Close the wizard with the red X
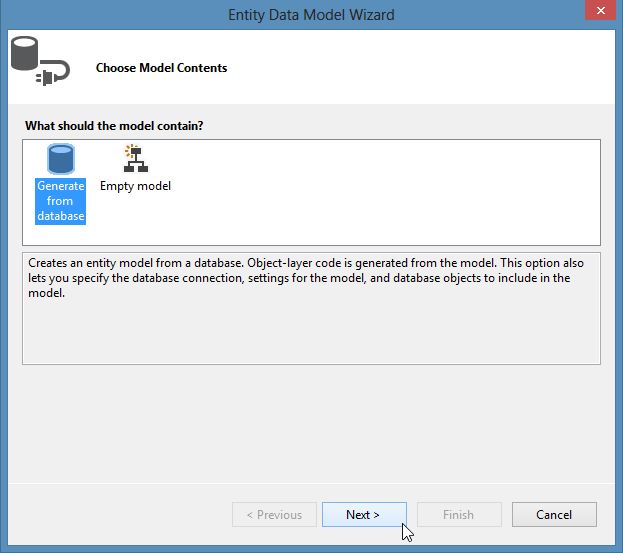Viewport: 623px width, 553px height. pos(600,10)
